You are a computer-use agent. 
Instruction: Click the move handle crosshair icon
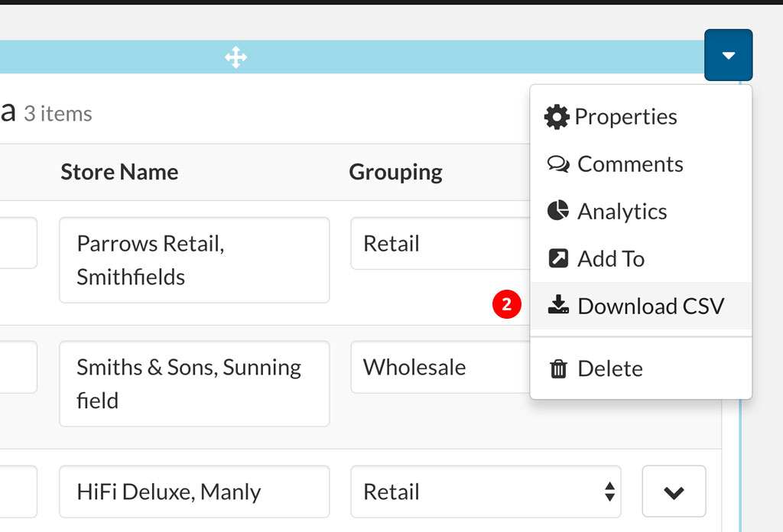click(x=236, y=57)
